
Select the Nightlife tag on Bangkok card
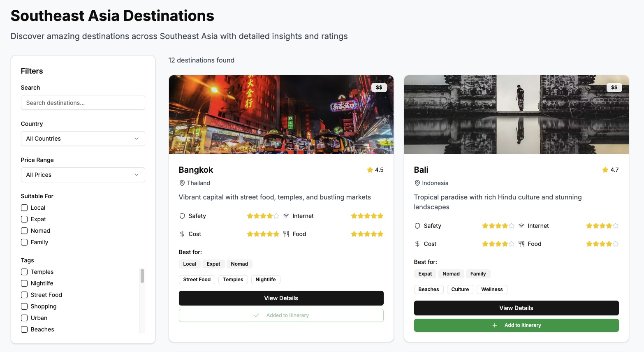266,279
